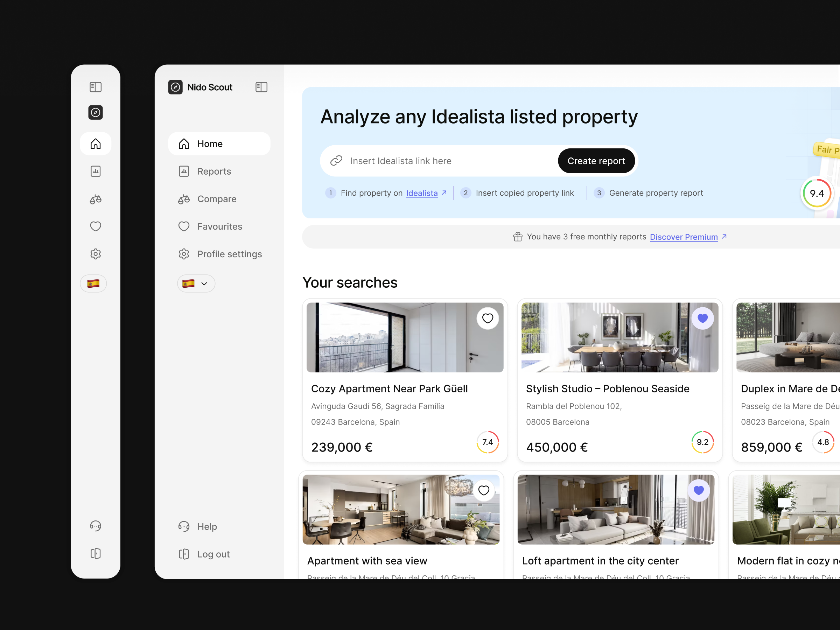Click the Log out door icon in the icon rail
This screenshot has height=630, width=840.
[95, 553]
